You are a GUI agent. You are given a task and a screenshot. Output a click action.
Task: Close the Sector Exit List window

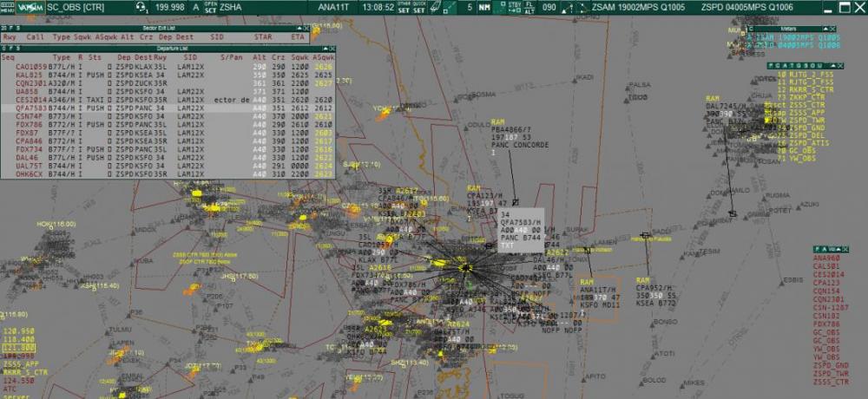(x=306, y=28)
